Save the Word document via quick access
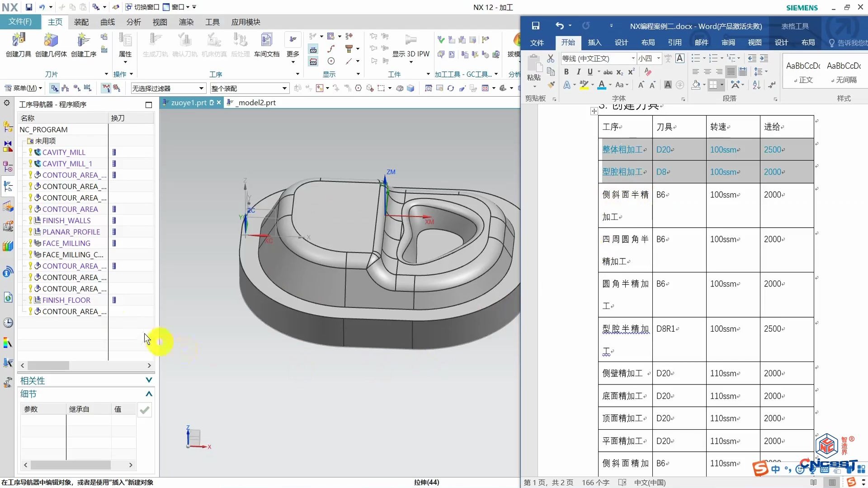868x488 pixels. click(535, 26)
